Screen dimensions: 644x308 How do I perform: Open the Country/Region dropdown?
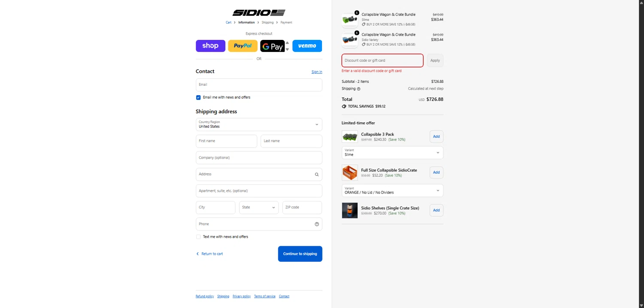(259, 124)
